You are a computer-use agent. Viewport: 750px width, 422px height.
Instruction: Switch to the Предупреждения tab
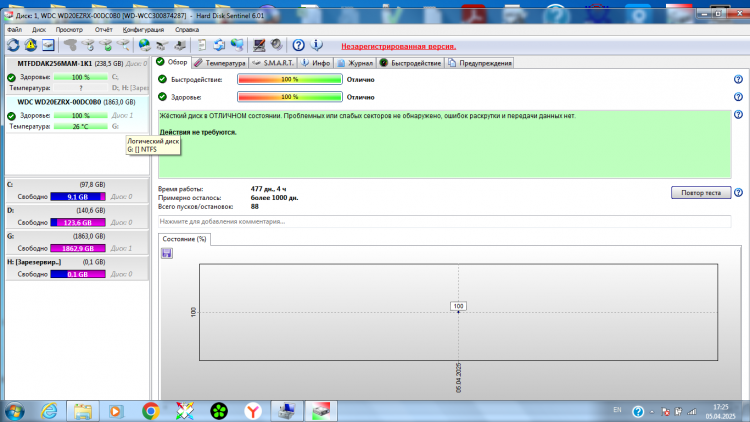pos(479,63)
